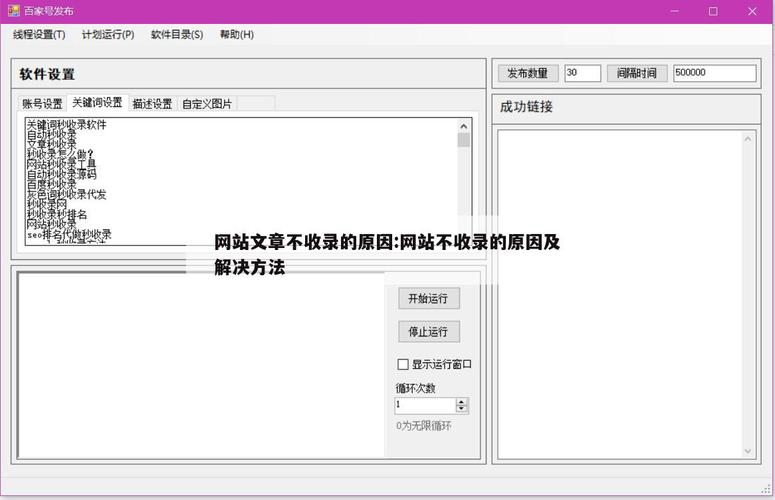This screenshot has width=775, height=500.
Task: Click 成功链接 list scroll up arrow
Action: pos(747,139)
